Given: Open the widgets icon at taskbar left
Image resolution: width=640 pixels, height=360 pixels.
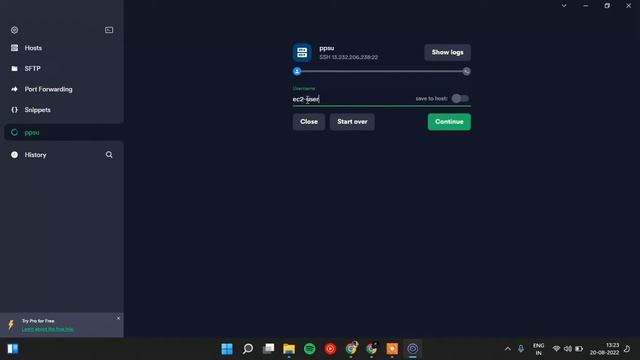Looking at the screenshot, I should pyautogui.click(x=13, y=349).
